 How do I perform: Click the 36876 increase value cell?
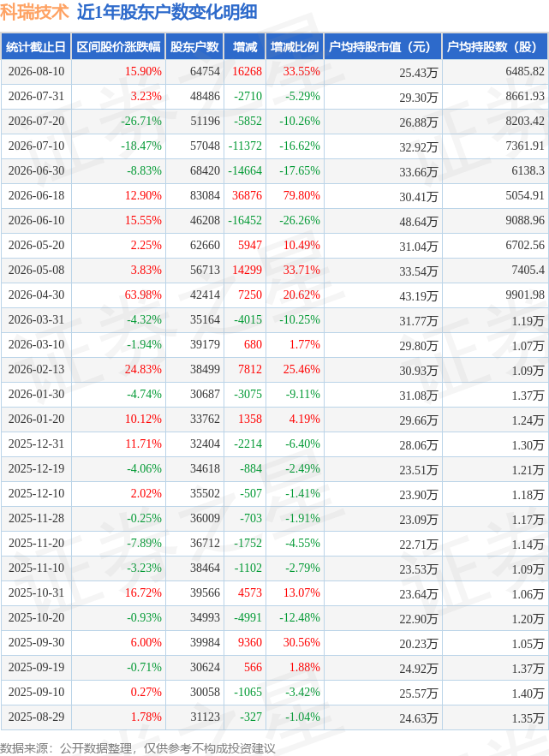pos(247,196)
